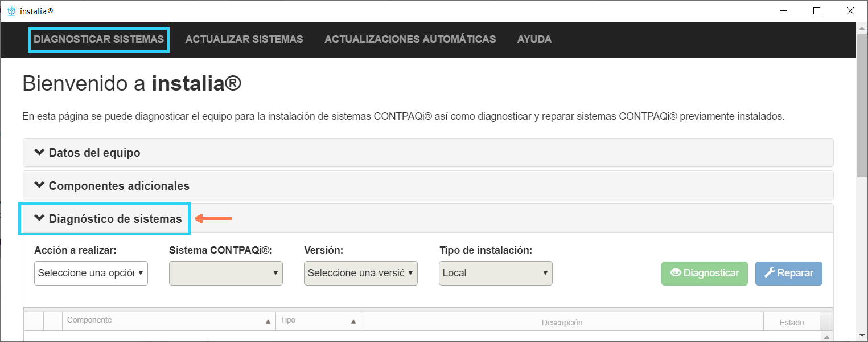
Task: Sort by Componente column arrow
Action: click(x=268, y=322)
